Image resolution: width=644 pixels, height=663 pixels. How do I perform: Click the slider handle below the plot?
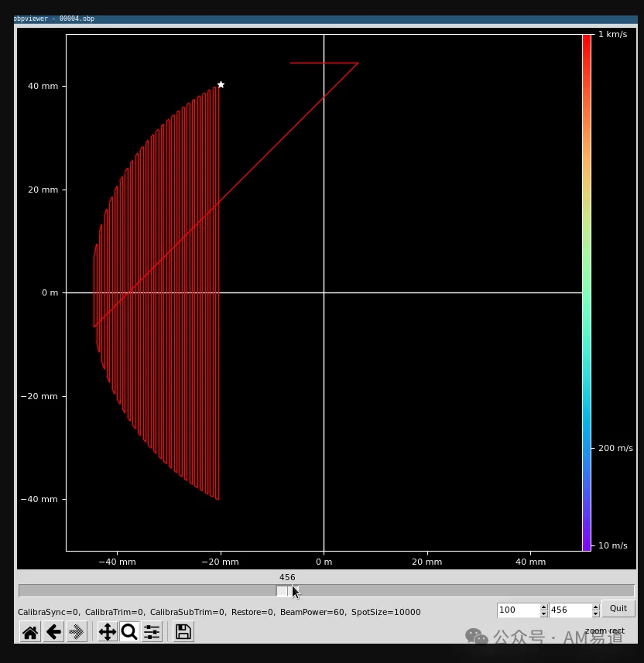(287, 591)
